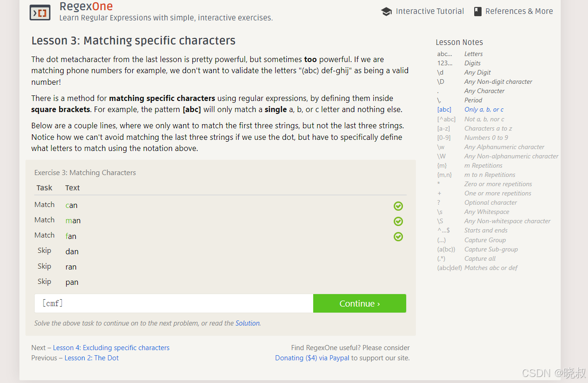Click the '\W' Any Non-alphanumeric character note
Viewport: 588px width, 383px height.
[498, 156]
